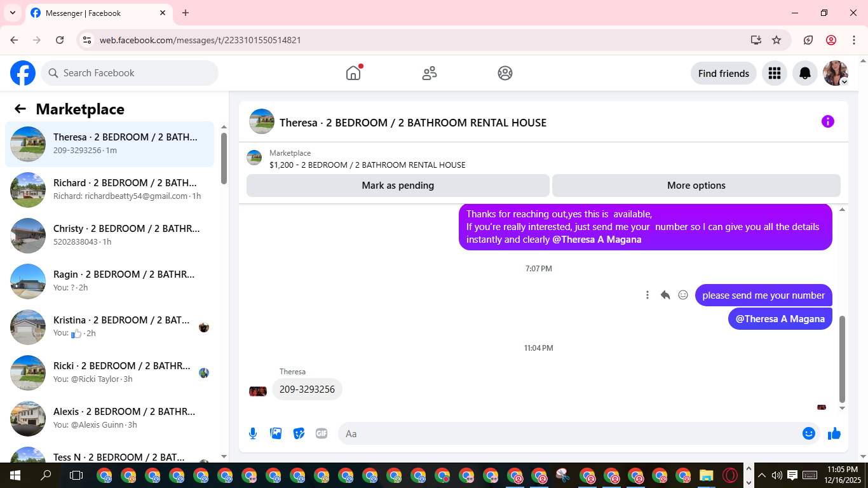Open the Chrome profile icon
Image resolution: width=868 pixels, height=488 pixels.
[831, 40]
